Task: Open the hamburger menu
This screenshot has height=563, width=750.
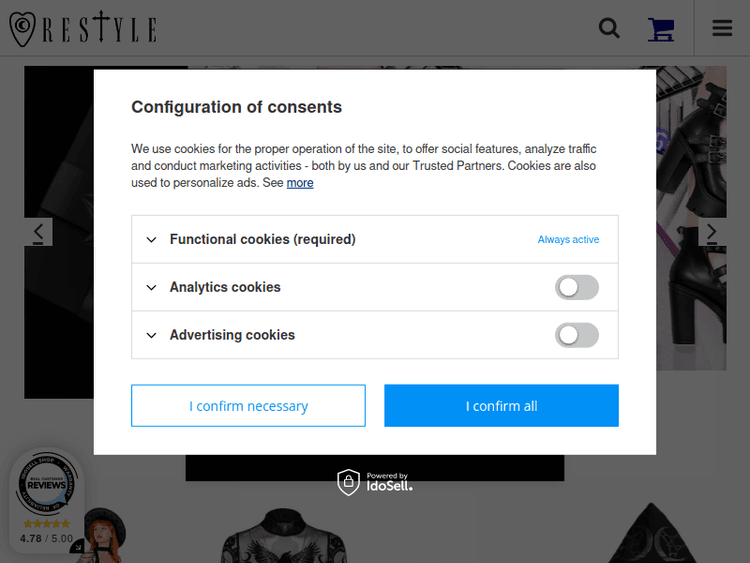Action: point(722,28)
